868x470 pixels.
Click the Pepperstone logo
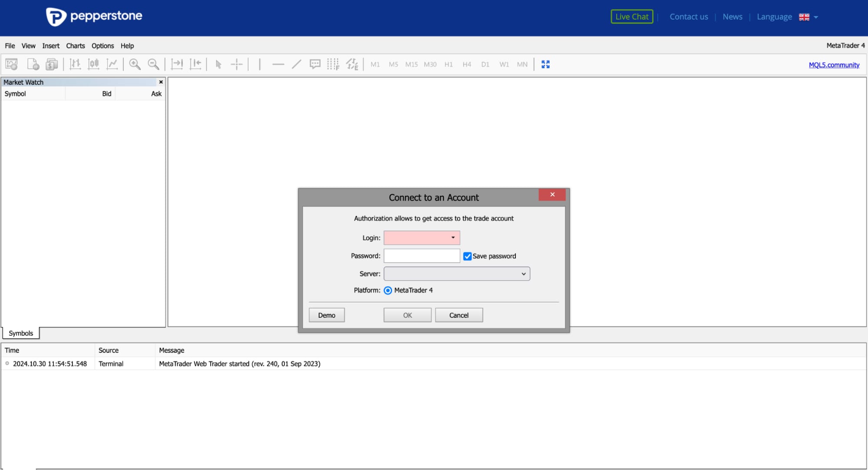(94, 16)
